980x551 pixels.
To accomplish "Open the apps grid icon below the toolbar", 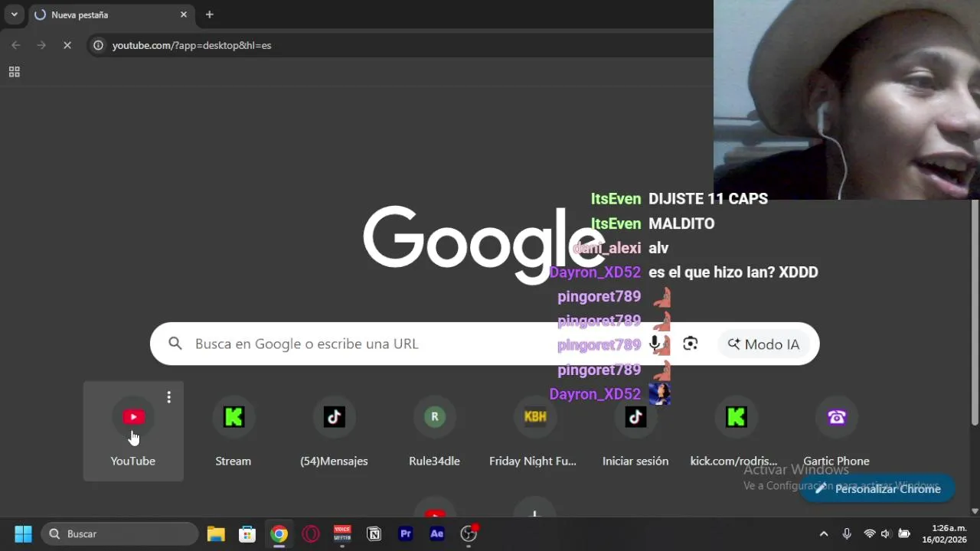I will pos(14,72).
